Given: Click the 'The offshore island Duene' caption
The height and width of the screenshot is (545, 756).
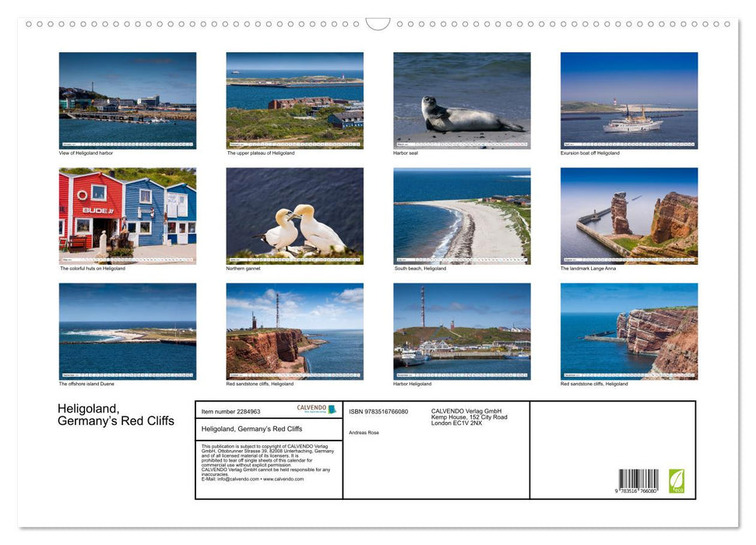Looking at the screenshot, I should tap(86, 384).
